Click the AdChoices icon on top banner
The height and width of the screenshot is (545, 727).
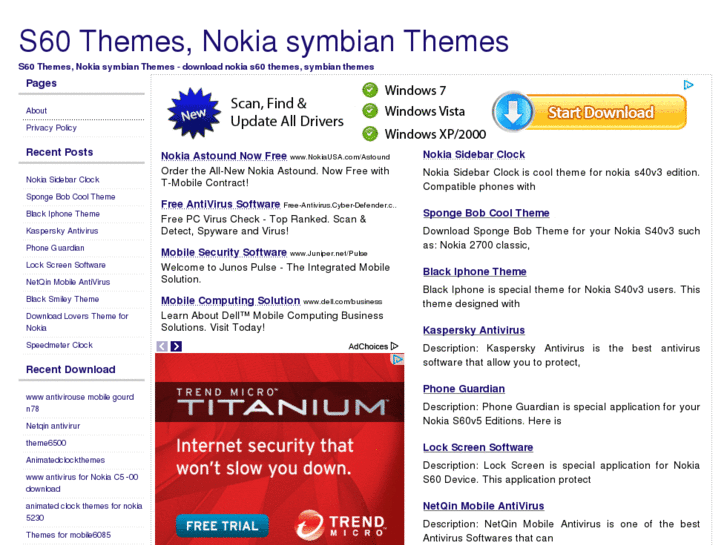point(689,85)
